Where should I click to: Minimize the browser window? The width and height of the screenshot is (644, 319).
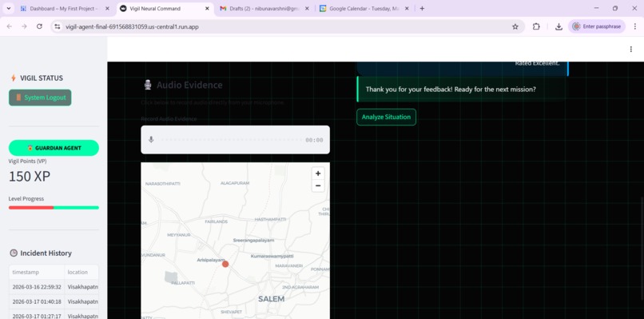pos(596,8)
